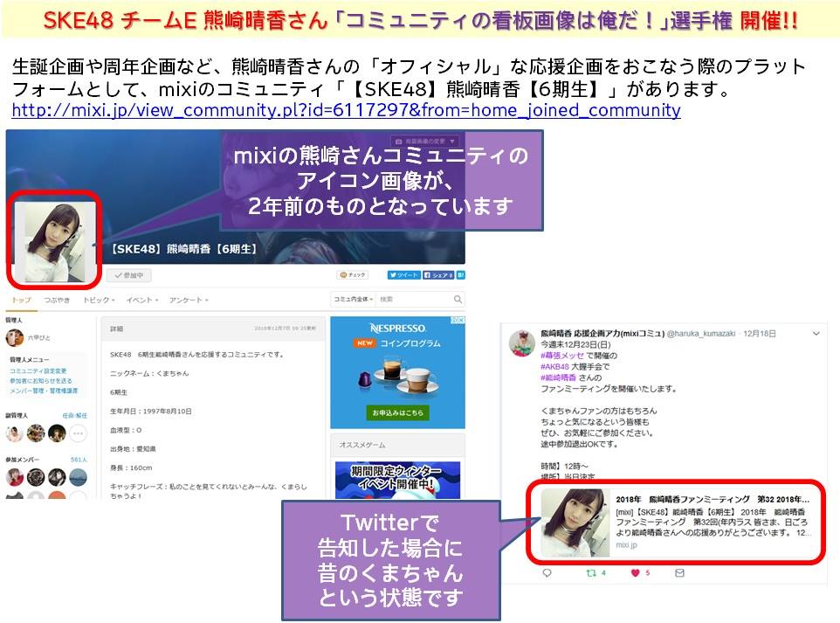
Task: Click the @haruka_kumazaki handle
Action: pyautogui.click(x=700, y=334)
